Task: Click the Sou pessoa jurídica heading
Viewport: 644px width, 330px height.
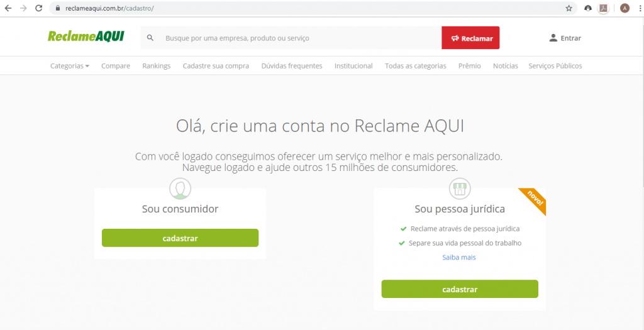Action: (460, 209)
